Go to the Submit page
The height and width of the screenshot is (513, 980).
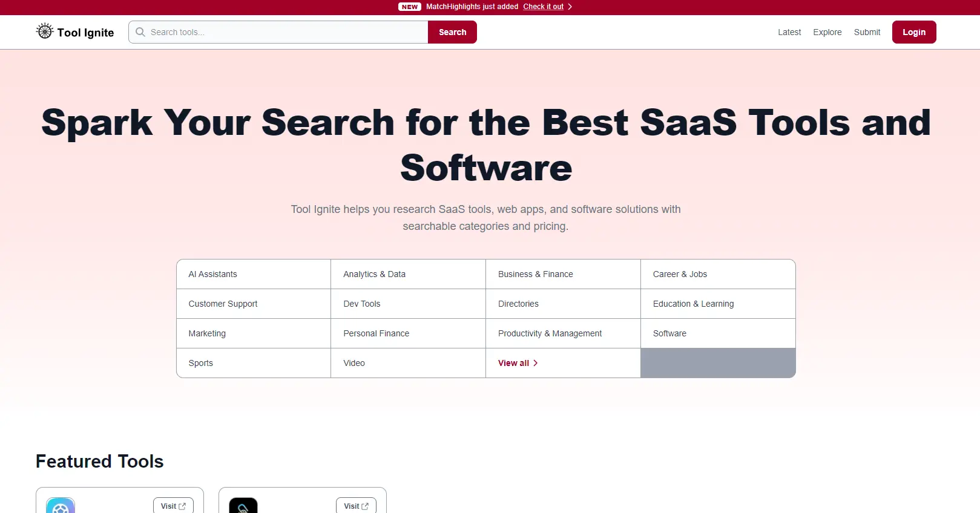tap(867, 32)
